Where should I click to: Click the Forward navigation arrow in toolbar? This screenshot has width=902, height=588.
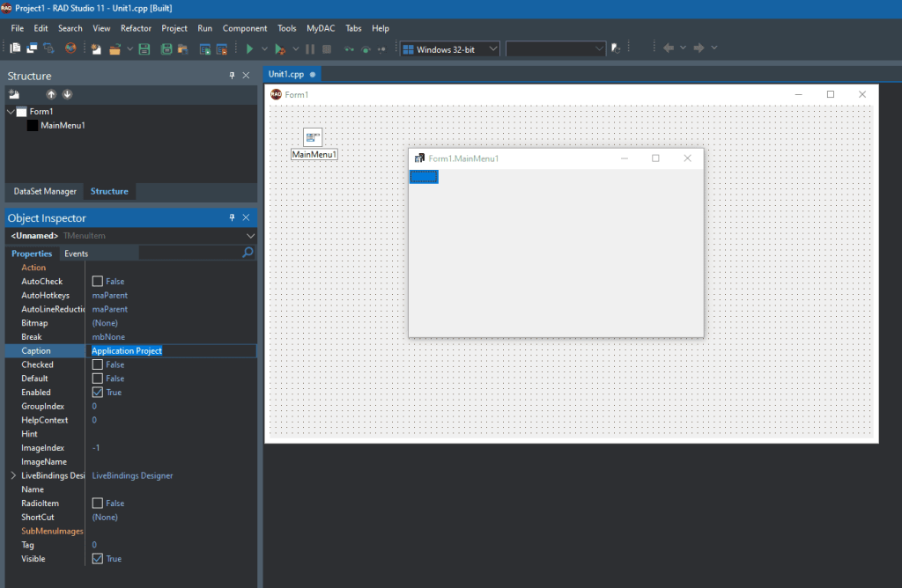click(x=699, y=48)
